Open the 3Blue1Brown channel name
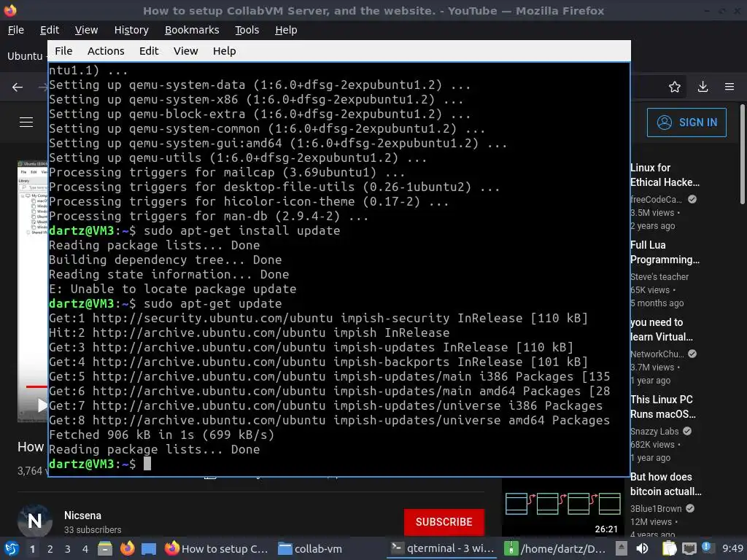The width and height of the screenshot is (747, 560). (x=656, y=508)
